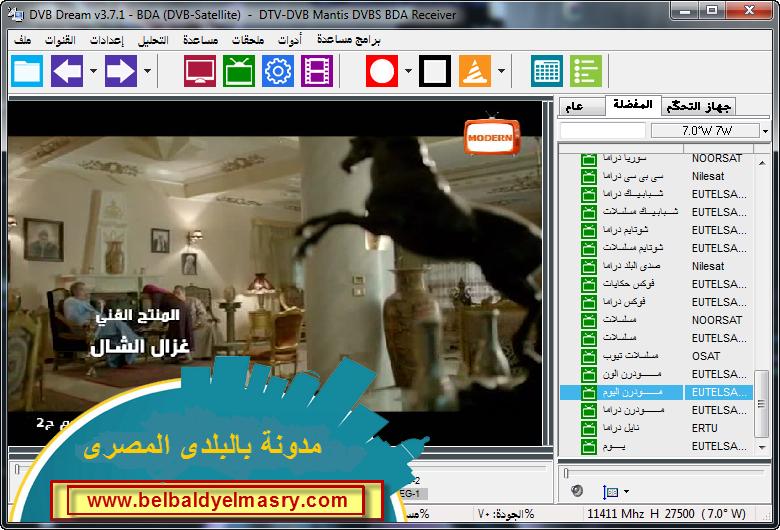Open the أدوات menu
This screenshot has width=780, height=530.
click(290, 40)
